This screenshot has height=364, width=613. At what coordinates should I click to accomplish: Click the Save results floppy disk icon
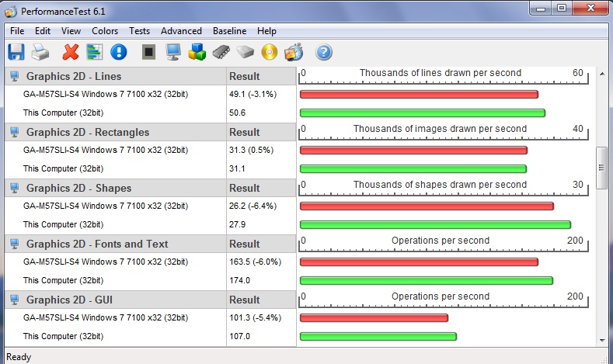pos(16,52)
